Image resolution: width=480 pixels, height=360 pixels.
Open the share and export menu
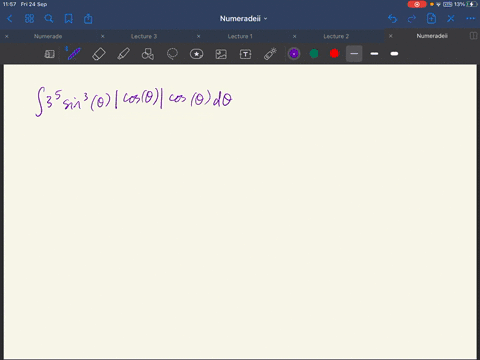coord(88,19)
